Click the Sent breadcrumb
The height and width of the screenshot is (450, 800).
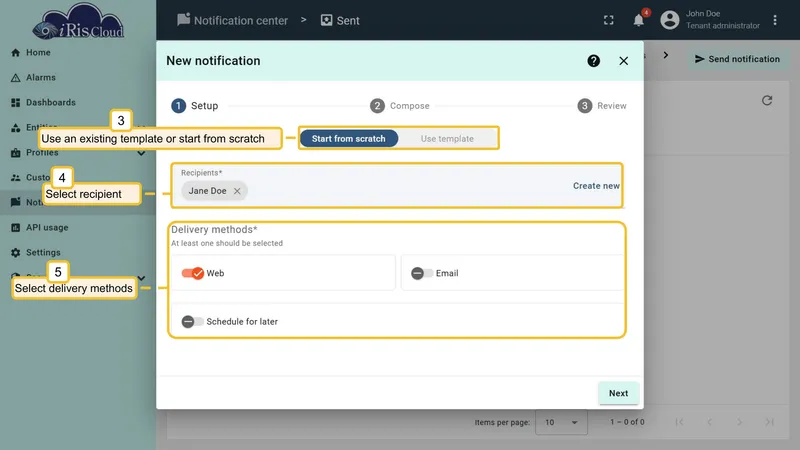[x=340, y=20]
